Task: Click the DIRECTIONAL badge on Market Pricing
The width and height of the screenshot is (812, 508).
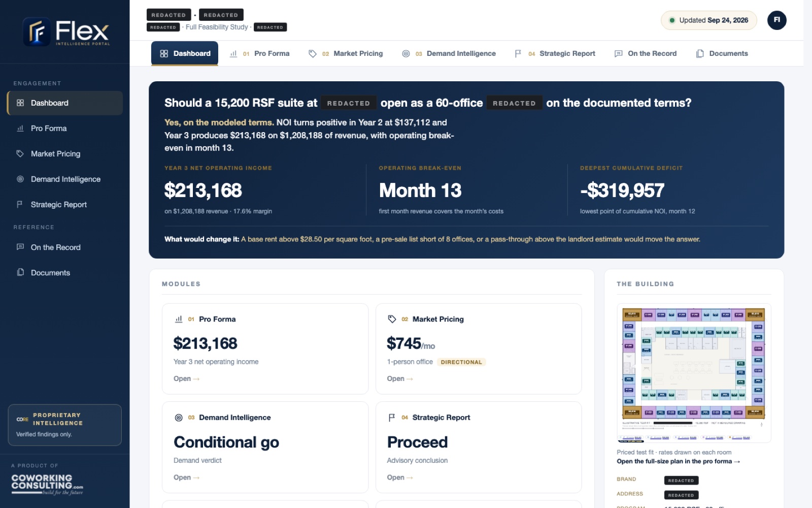Action: 461,362
